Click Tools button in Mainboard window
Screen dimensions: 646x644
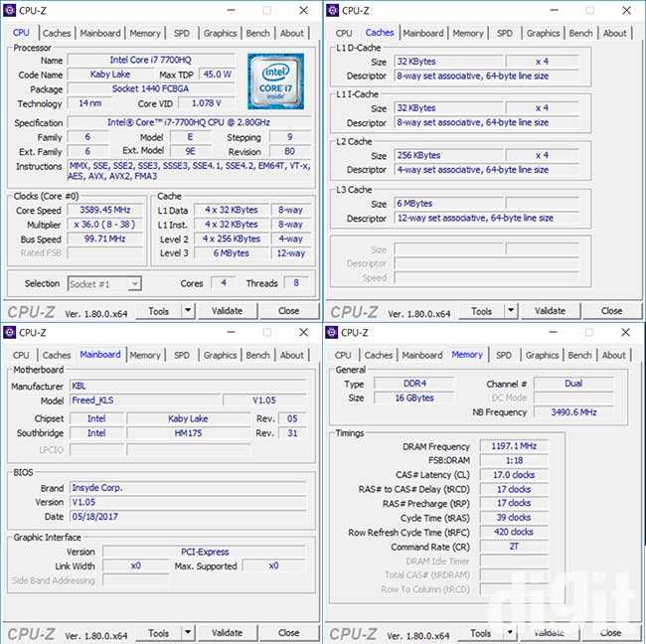159,633
